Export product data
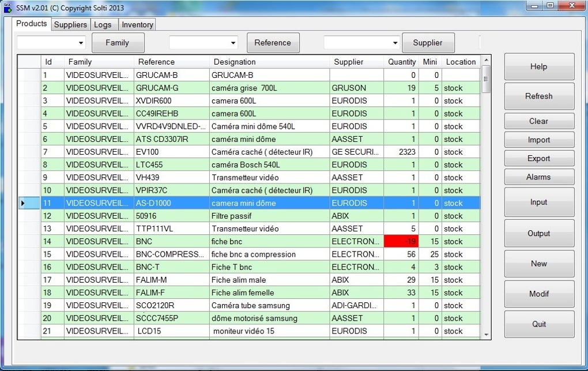 pyautogui.click(x=539, y=158)
